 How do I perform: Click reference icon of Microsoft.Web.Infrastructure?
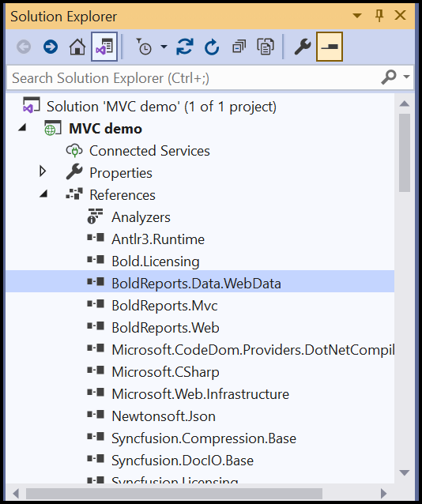pos(96,393)
